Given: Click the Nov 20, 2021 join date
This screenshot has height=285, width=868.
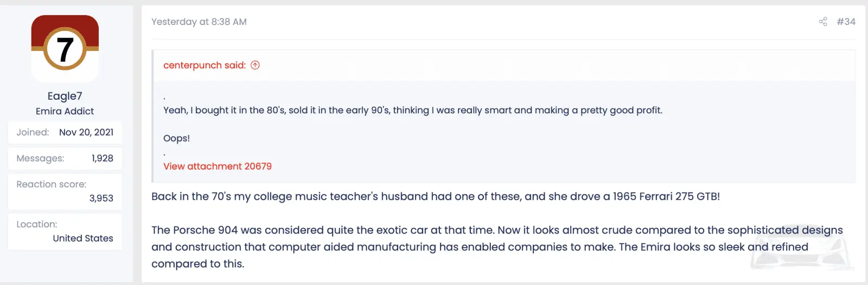Looking at the screenshot, I should pos(86,132).
